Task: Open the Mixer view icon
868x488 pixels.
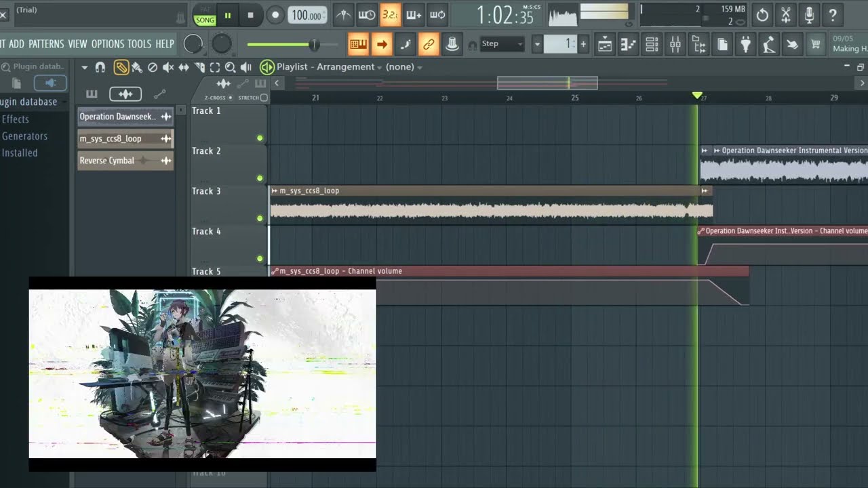Action: pyautogui.click(x=675, y=45)
